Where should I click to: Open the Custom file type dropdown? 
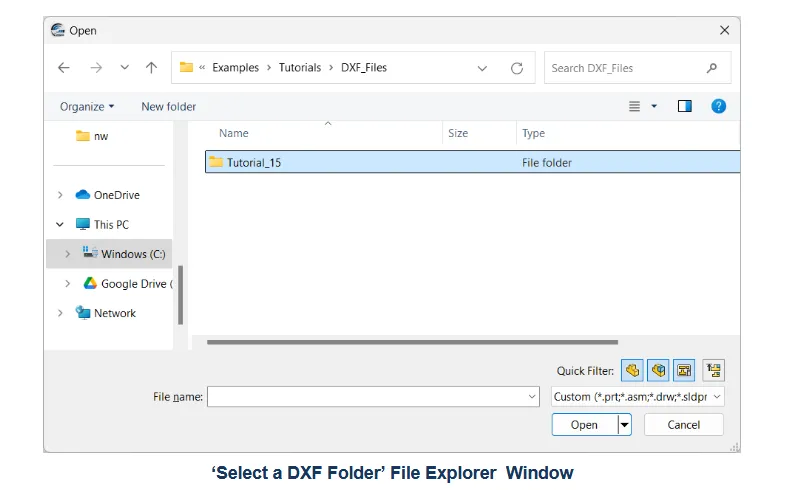[x=638, y=397]
